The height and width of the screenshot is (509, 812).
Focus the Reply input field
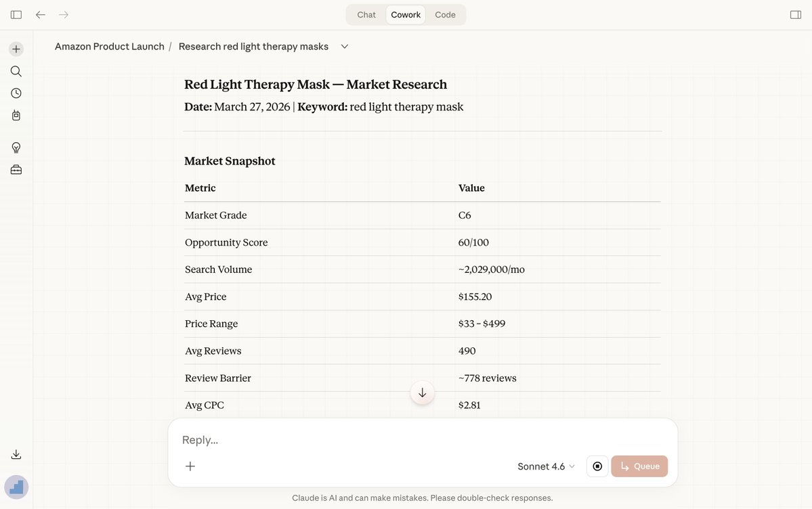[x=422, y=439]
